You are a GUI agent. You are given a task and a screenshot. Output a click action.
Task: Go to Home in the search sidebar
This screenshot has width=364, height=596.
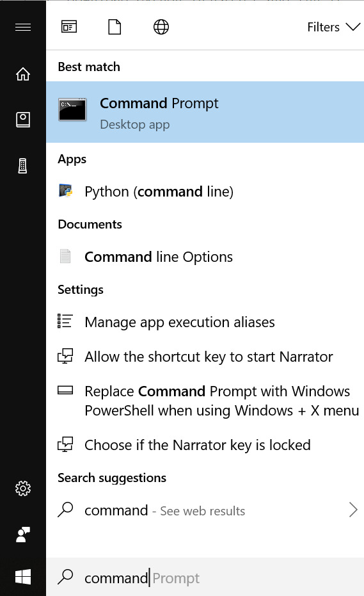(x=23, y=74)
